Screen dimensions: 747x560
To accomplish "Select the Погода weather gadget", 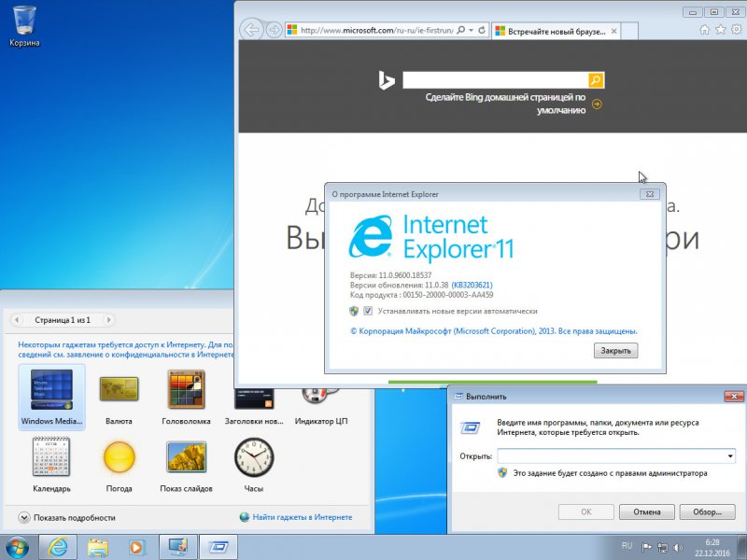I will pos(119,464).
